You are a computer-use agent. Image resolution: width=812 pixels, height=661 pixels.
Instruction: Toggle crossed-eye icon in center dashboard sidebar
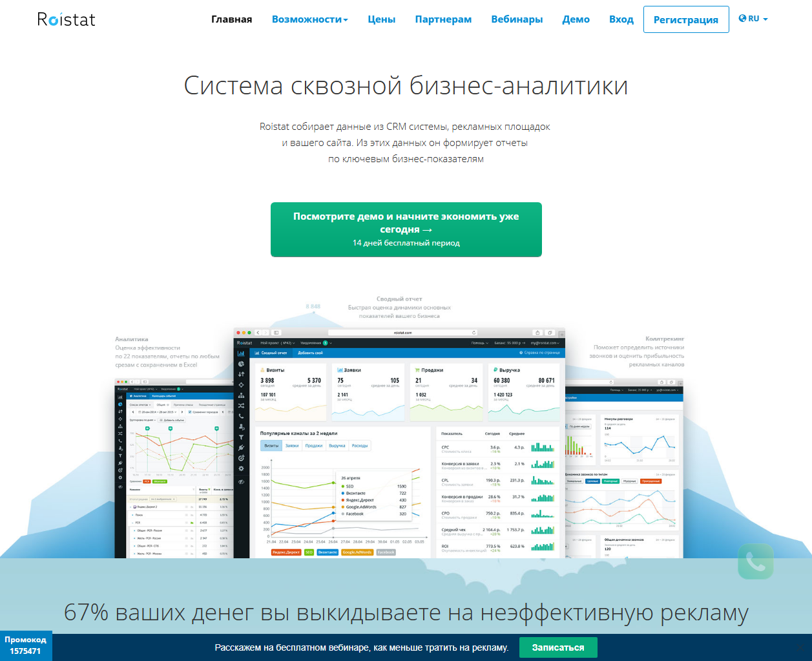[x=241, y=482]
